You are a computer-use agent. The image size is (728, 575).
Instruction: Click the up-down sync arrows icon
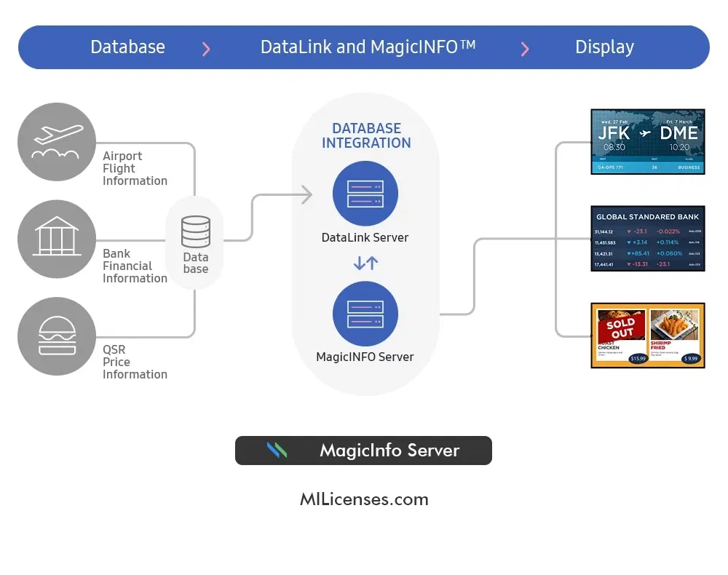coord(366,263)
